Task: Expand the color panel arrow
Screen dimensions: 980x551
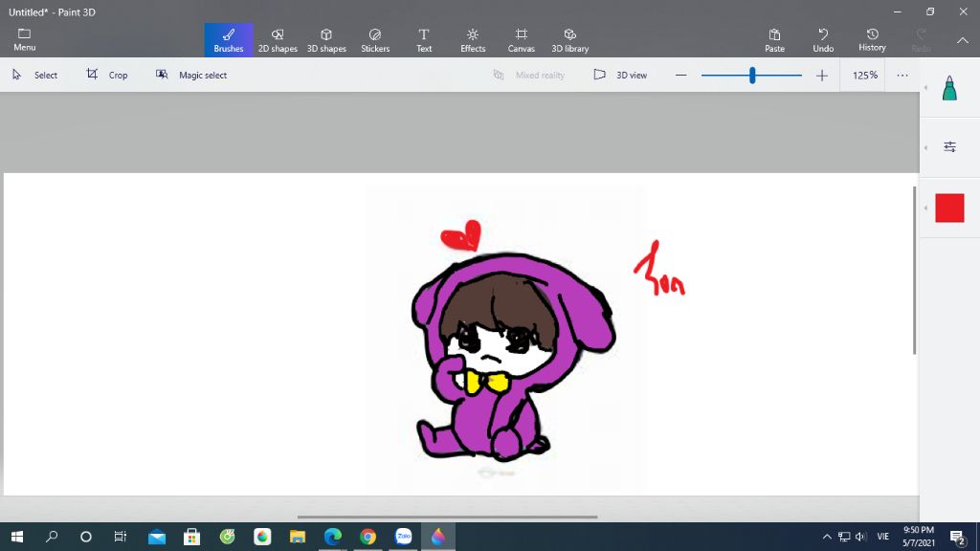Action: [925, 208]
